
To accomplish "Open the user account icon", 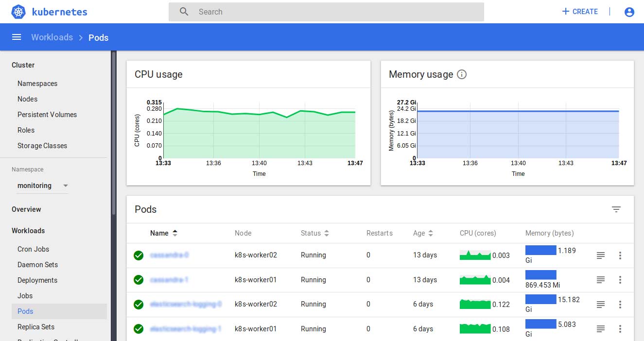I will 629,12.
